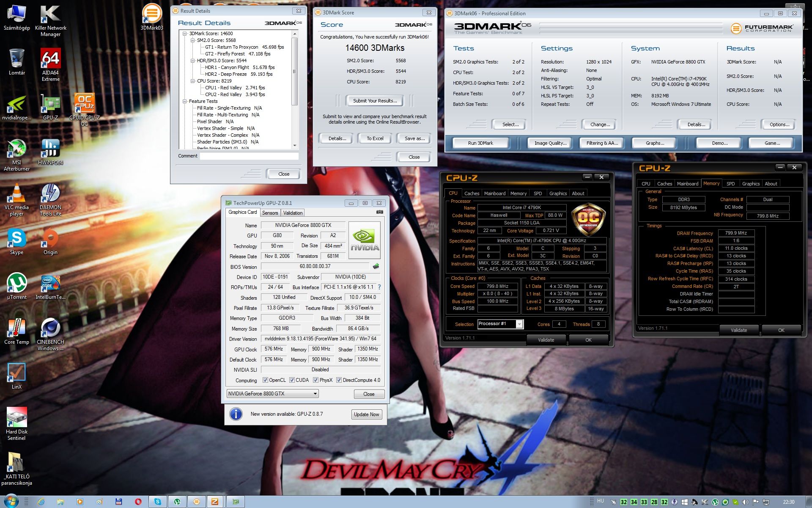Open the Mainboard tab in left CPU-Z window

tap(494, 193)
